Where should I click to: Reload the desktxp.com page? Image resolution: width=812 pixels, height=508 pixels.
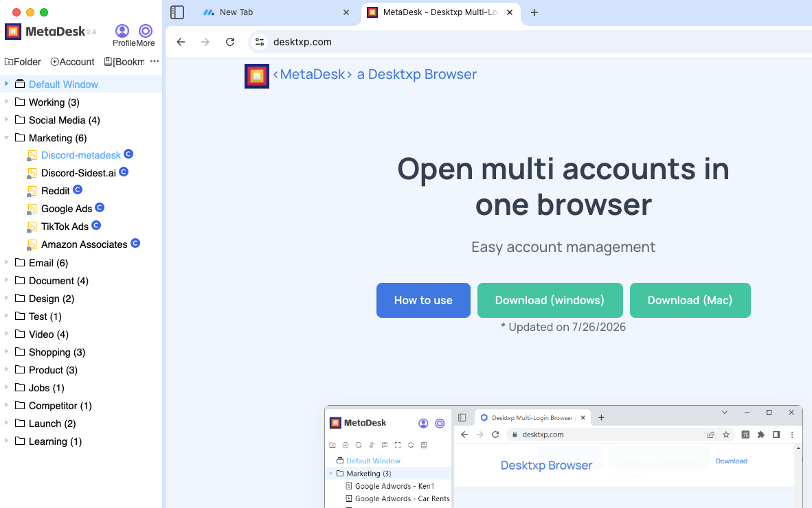[230, 42]
